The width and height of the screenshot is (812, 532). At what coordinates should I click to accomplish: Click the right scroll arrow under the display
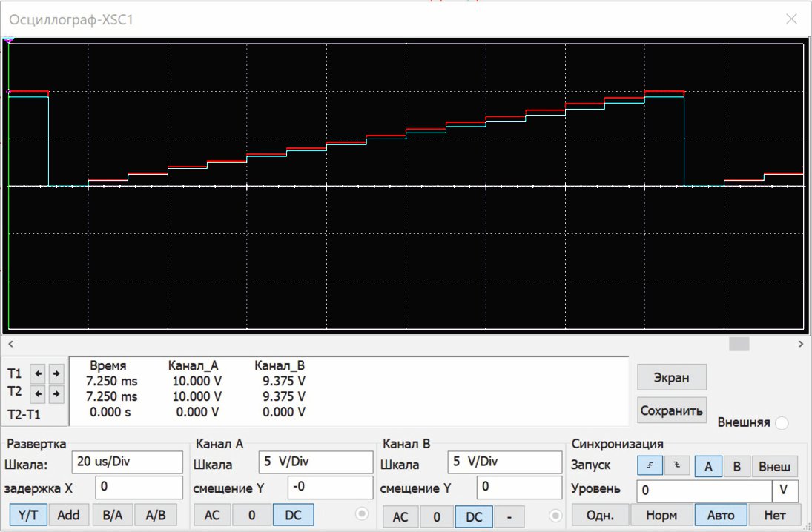(x=801, y=344)
